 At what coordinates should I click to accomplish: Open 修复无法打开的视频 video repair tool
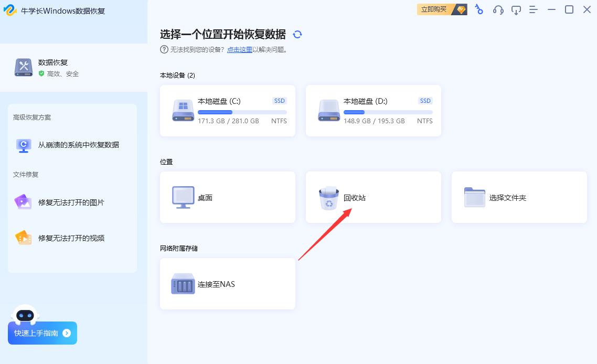click(x=72, y=238)
